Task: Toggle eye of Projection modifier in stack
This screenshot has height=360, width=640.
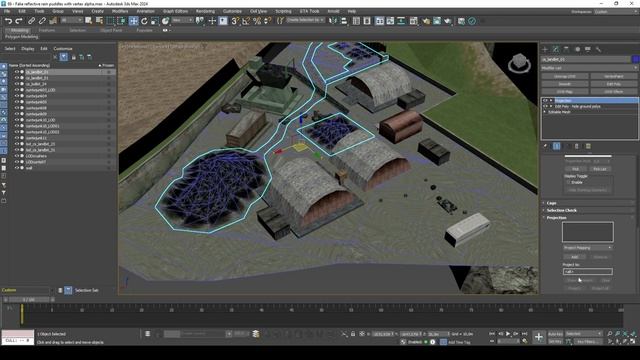Action: pyautogui.click(x=545, y=100)
